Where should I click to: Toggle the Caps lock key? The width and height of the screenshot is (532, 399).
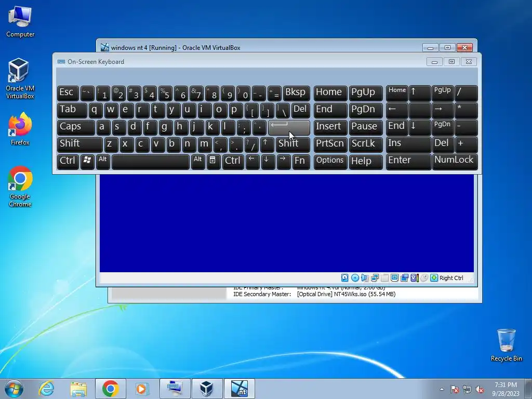point(76,127)
